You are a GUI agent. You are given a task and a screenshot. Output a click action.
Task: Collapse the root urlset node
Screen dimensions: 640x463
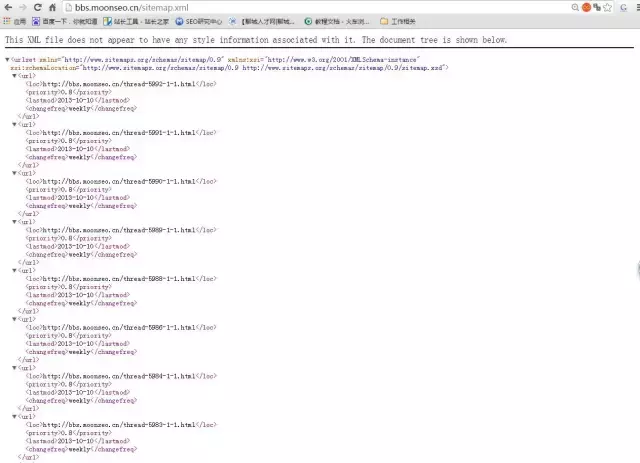pos(7,60)
